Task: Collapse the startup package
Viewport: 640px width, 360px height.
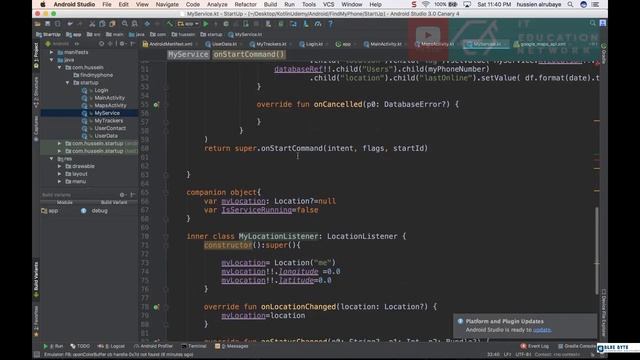Action: [67, 83]
